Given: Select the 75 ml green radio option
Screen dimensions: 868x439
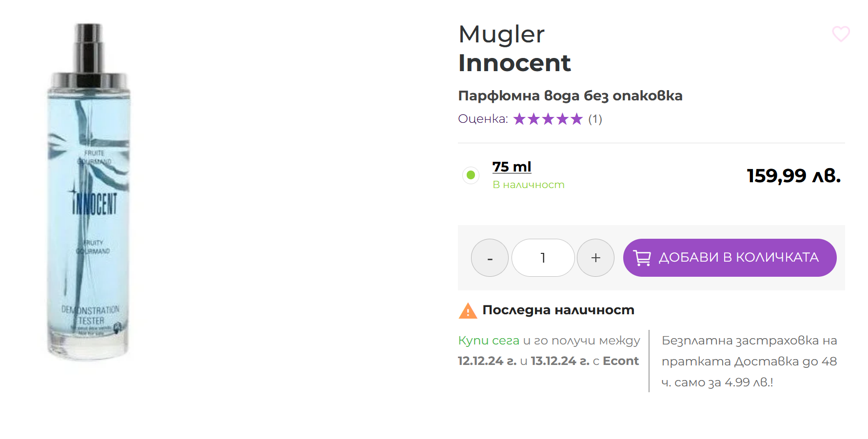Looking at the screenshot, I should click(x=471, y=175).
